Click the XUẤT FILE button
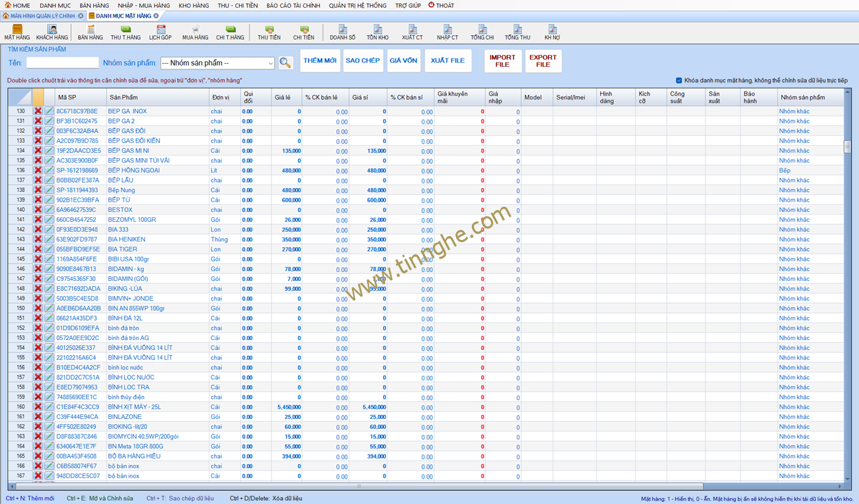Image resolution: width=859 pixels, height=504 pixels. (x=448, y=60)
